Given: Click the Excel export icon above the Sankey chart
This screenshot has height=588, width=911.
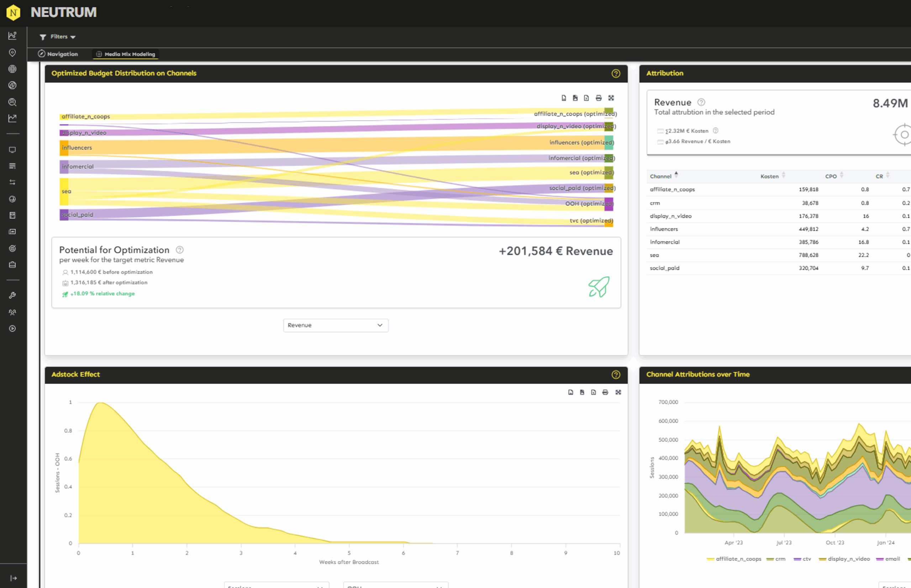Looking at the screenshot, I should click(x=586, y=98).
